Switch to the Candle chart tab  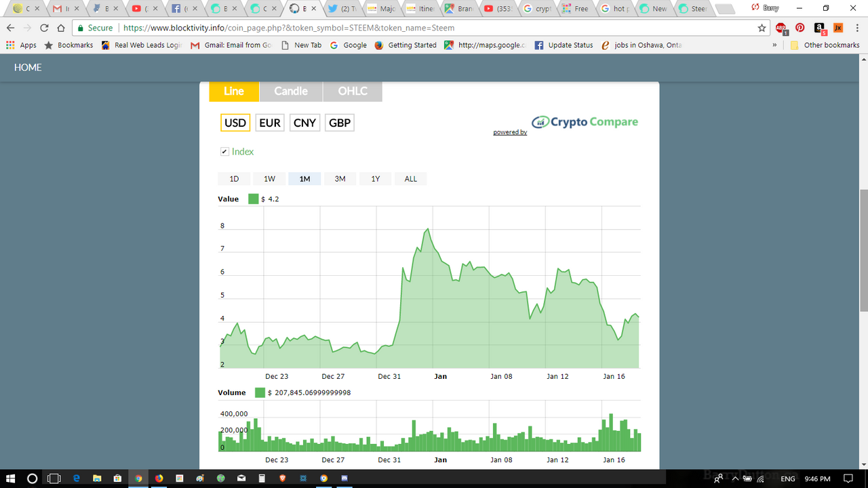tap(291, 91)
